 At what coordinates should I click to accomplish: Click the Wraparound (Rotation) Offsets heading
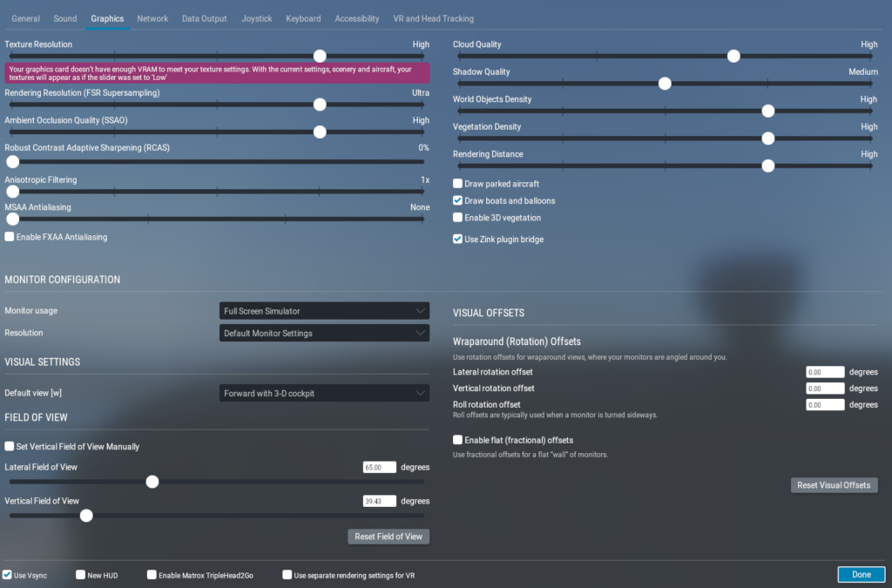point(517,341)
